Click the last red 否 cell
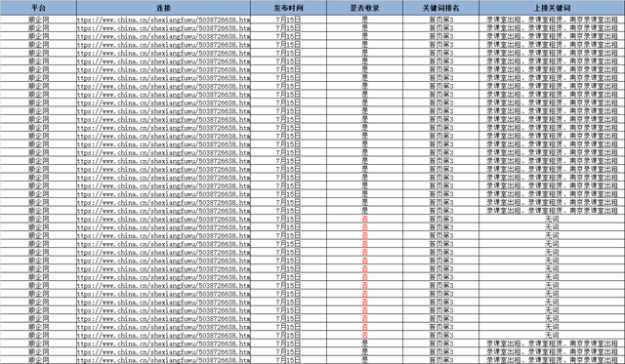The image size is (625, 364). 364,336
